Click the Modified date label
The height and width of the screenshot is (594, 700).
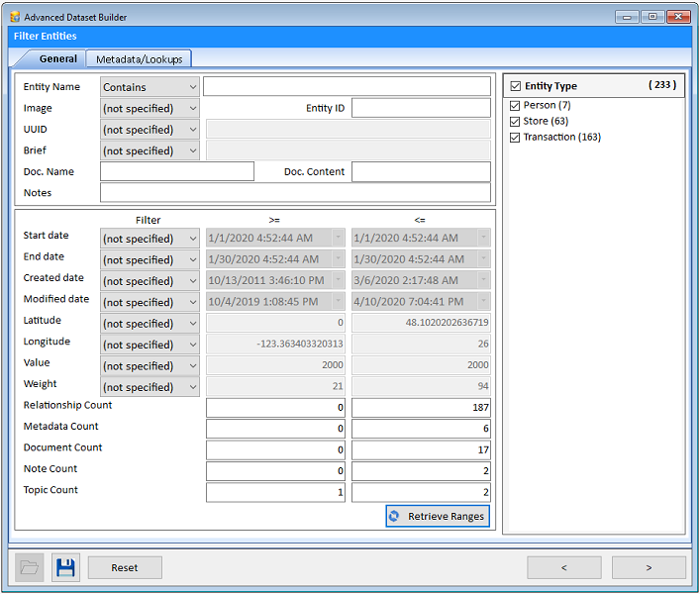[56, 299]
